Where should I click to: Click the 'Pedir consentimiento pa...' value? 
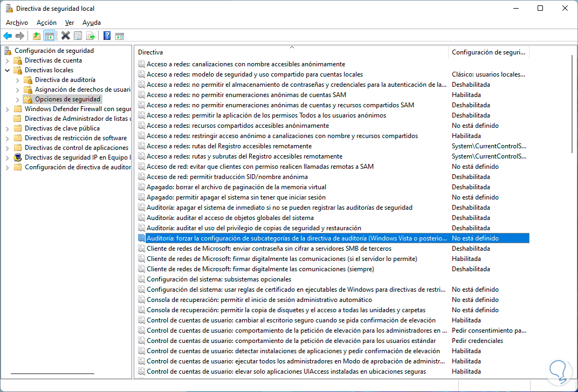pyautogui.click(x=489, y=331)
